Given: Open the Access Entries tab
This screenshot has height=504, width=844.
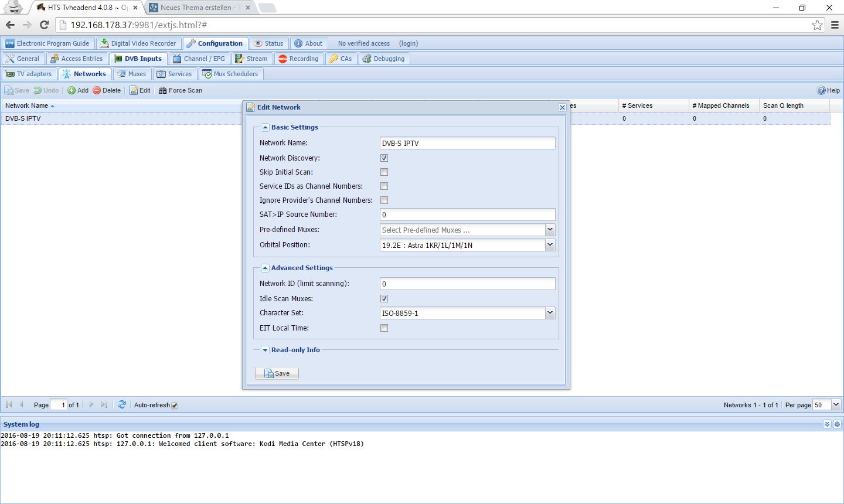Looking at the screenshot, I should [77, 59].
